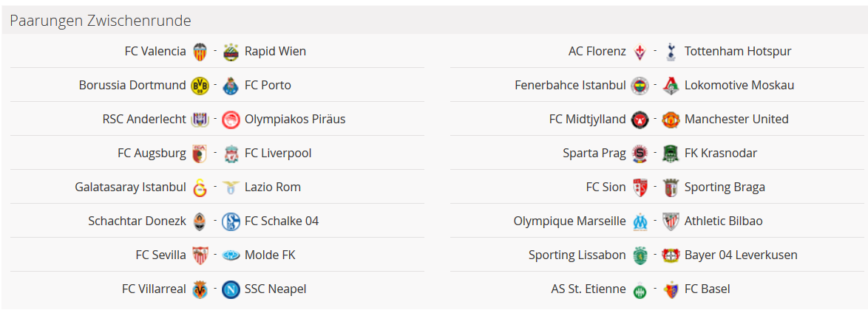
Task: Click the FC Liverpool crest icon
Action: pos(231,154)
